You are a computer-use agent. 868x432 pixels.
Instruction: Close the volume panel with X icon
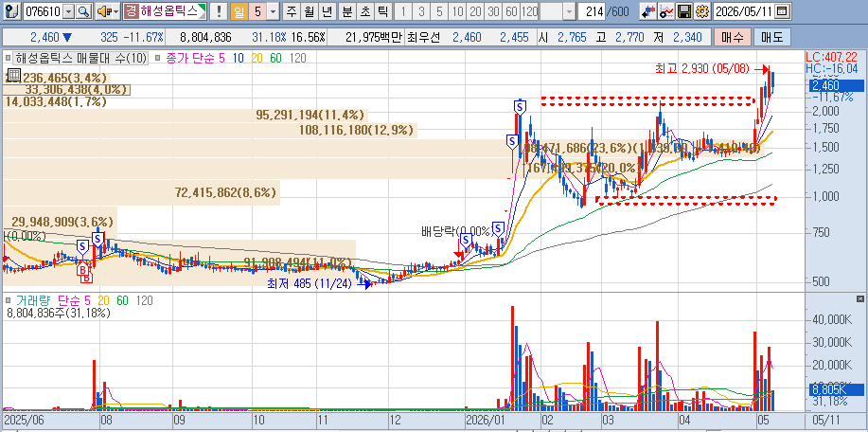(x=859, y=299)
